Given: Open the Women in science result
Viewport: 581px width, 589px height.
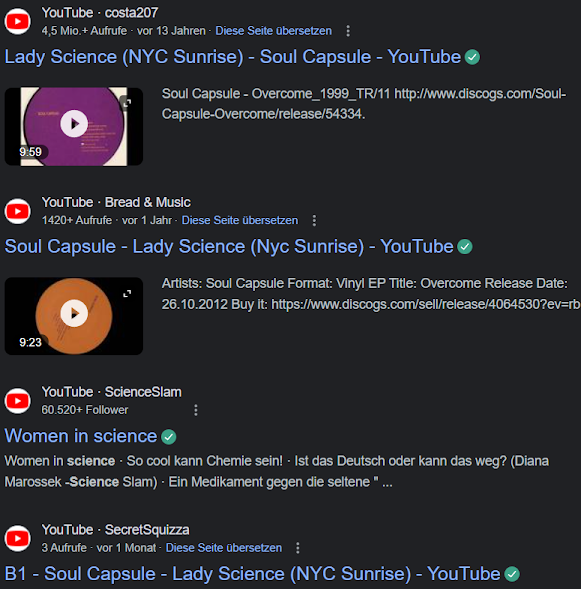Looking at the screenshot, I should click(x=81, y=436).
